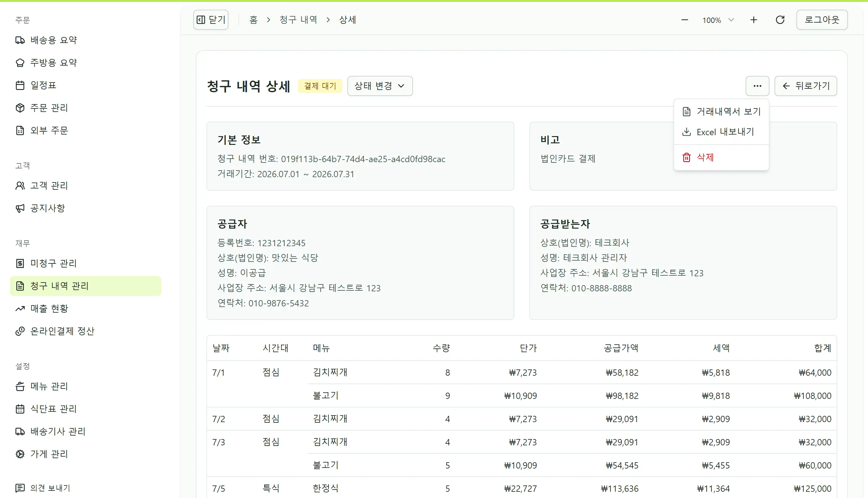Click the ₩108,000 total cell
This screenshot has height=498, width=868.
point(812,396)
